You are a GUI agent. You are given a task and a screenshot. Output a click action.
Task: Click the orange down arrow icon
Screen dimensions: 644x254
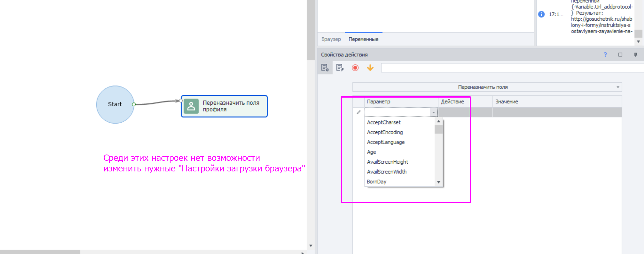(370, 68)
